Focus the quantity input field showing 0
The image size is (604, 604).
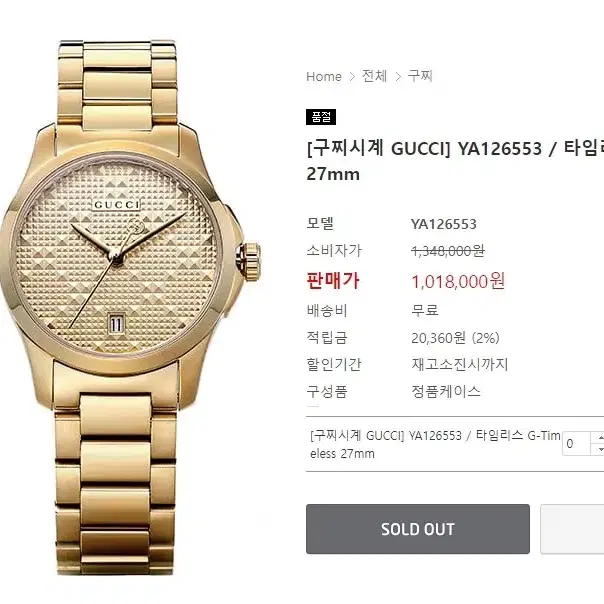(x=577, y=443)
